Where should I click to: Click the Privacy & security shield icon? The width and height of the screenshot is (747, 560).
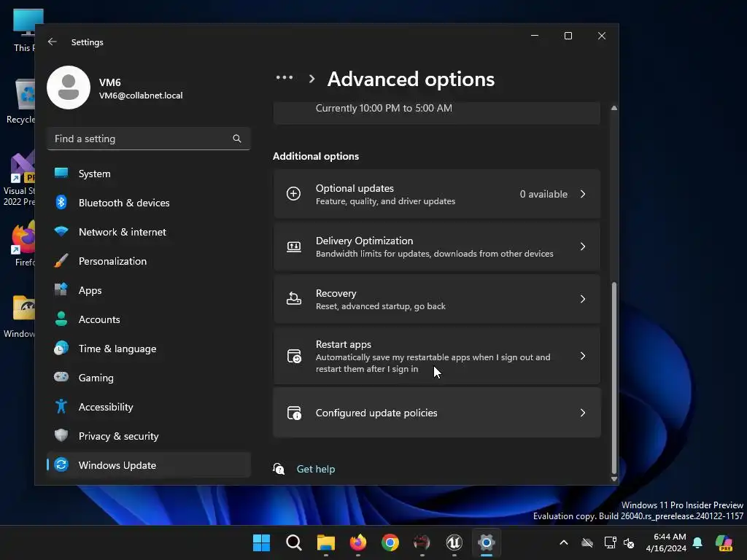61,435
